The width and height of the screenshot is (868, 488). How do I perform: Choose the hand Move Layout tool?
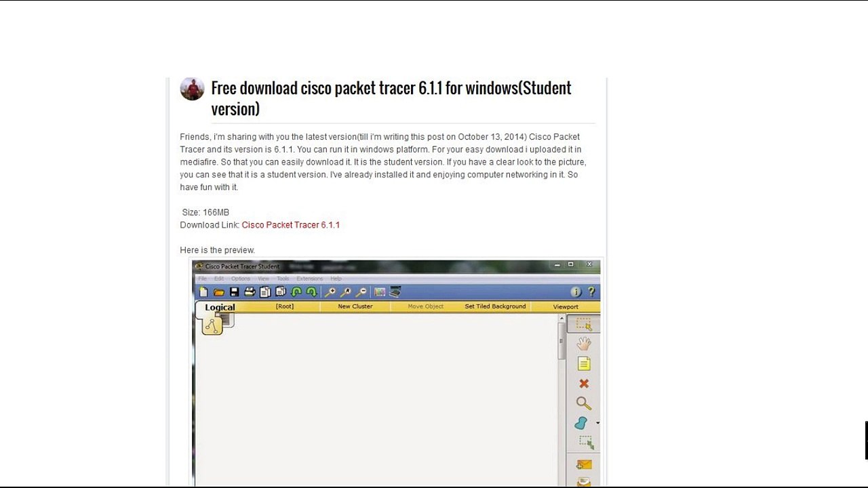(584, 344)
